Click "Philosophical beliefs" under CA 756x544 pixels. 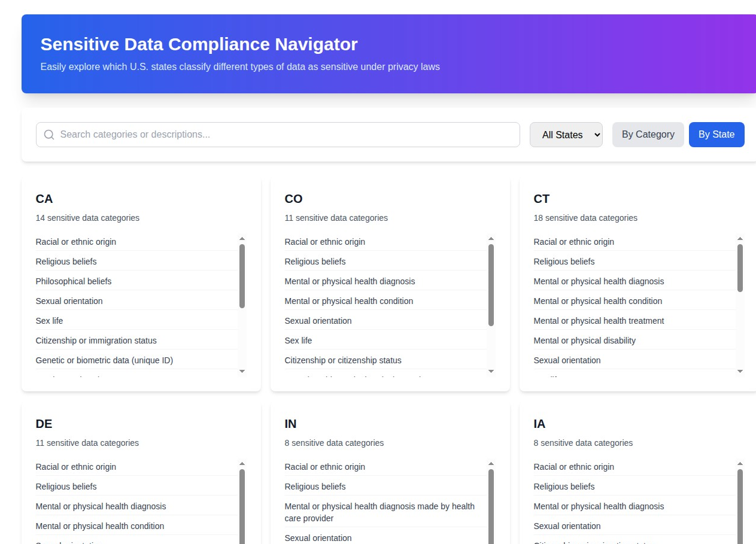[x=73, y=281]
